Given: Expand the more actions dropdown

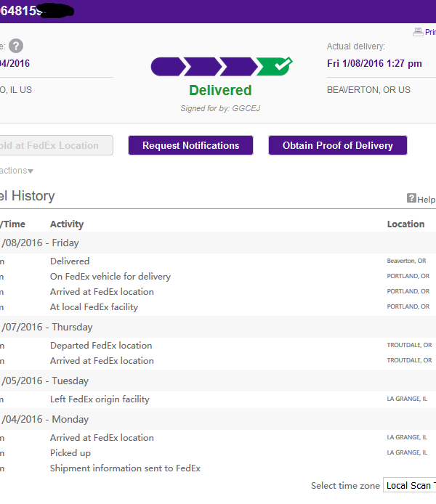Looking at the screenshot, I should tap(17, 171).
